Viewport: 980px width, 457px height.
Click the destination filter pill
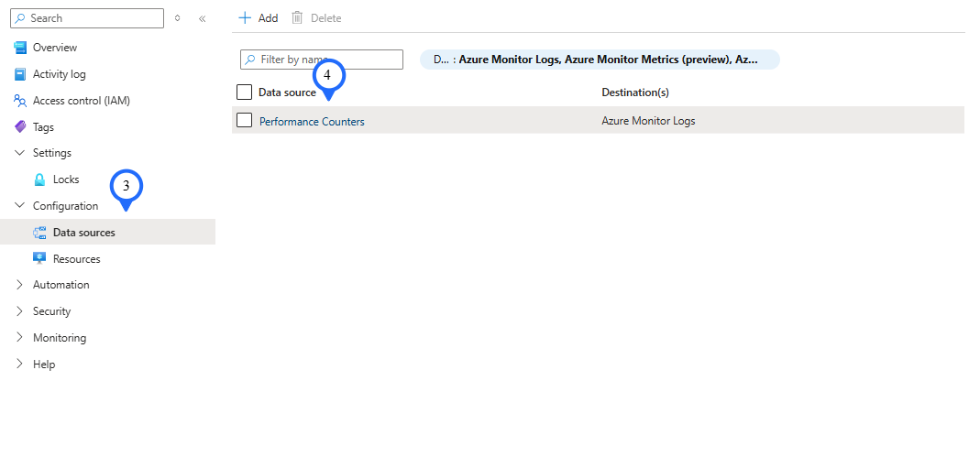click(600, 60)
